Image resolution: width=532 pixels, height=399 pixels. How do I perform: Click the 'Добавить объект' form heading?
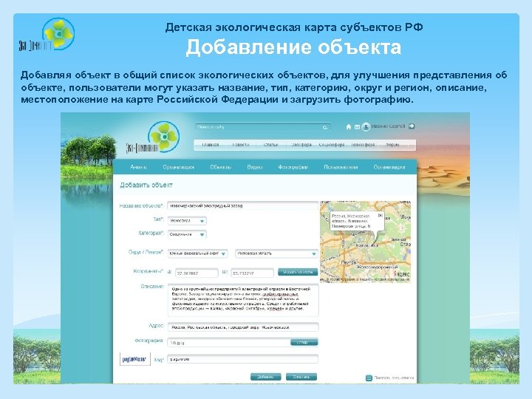pos(146,185)
